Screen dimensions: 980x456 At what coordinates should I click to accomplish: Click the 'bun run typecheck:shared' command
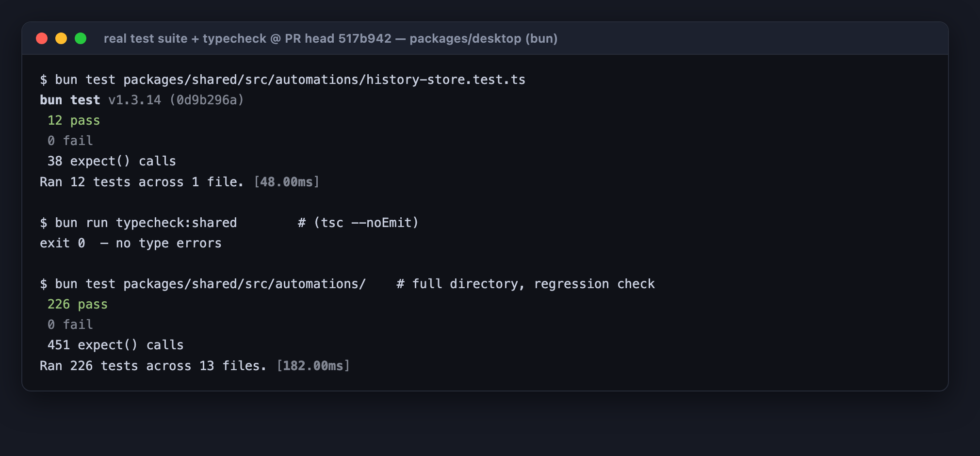[x=138, y=223]
